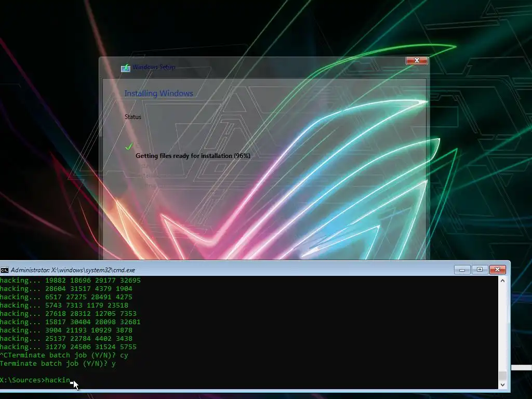This screenshot has height=399, width=532.
Task: Click the Windows Setup title bar icon
Action: click(x=126, y=68)
